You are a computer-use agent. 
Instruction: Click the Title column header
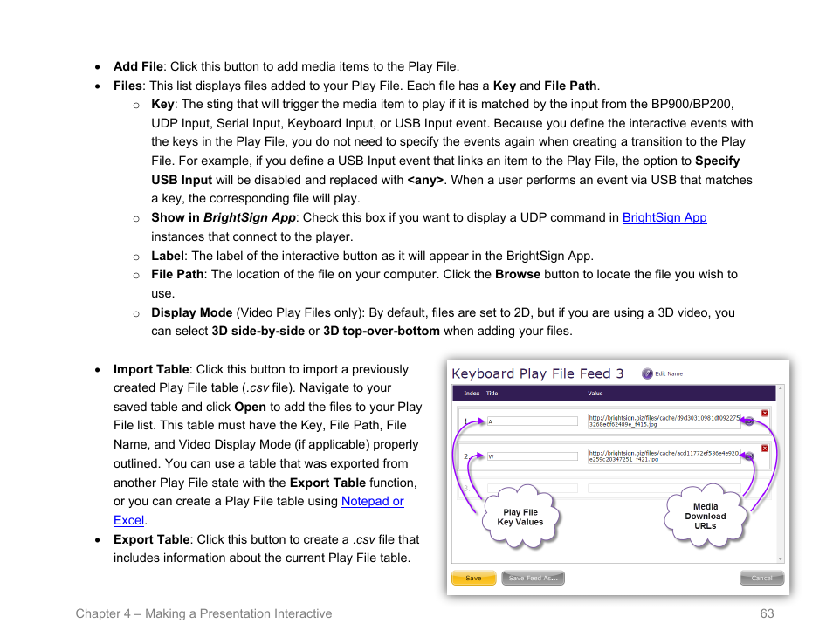pyautogui.click(x=492, y=394)
